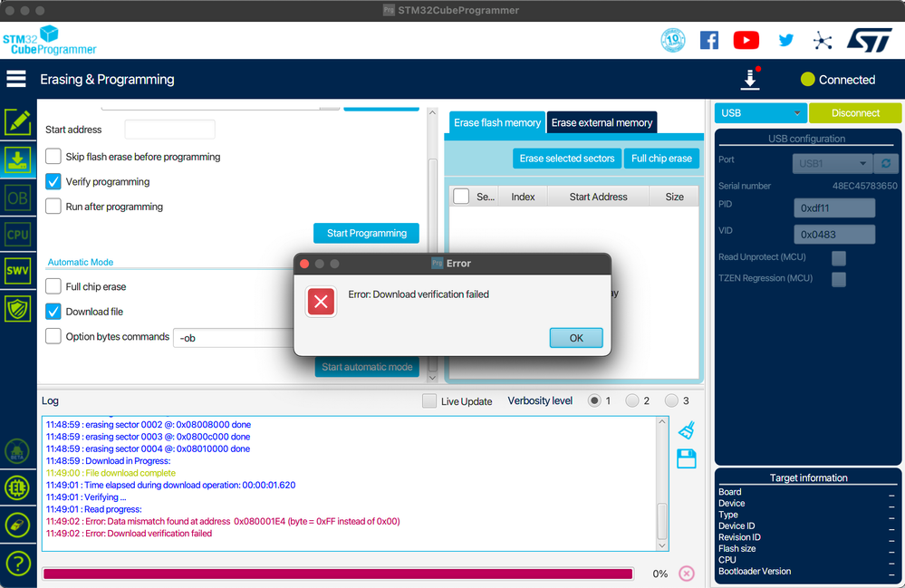This screenshot has height=588, width=905.
Task: Open the EL external loader icon
Action: (17, 487)
